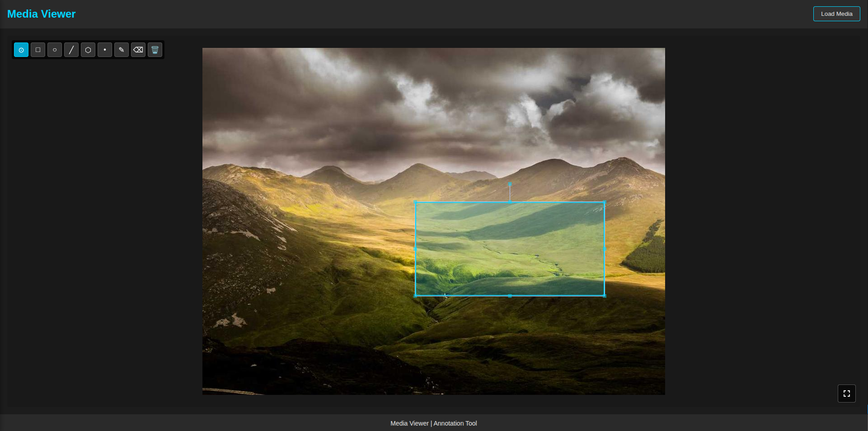Click the rectangle's top-left corner handle
Screen dimensions: 868x431
[416, 202]
